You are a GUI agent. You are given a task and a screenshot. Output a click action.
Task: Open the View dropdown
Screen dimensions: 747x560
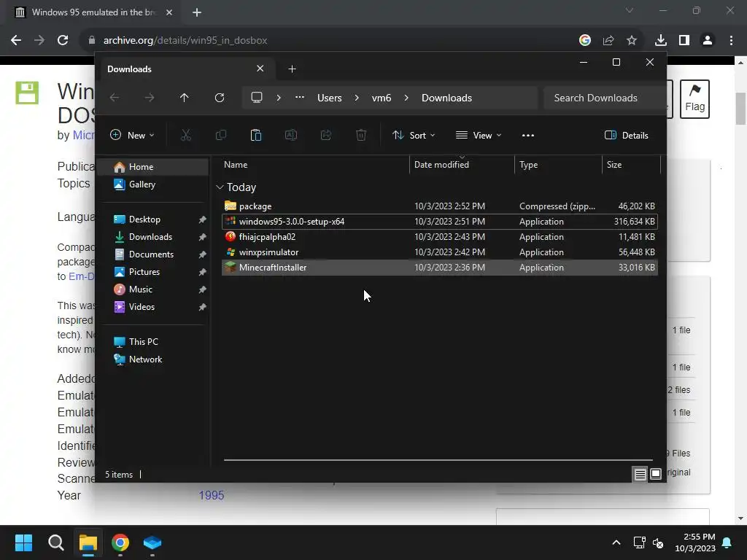(x=479, y=135)
